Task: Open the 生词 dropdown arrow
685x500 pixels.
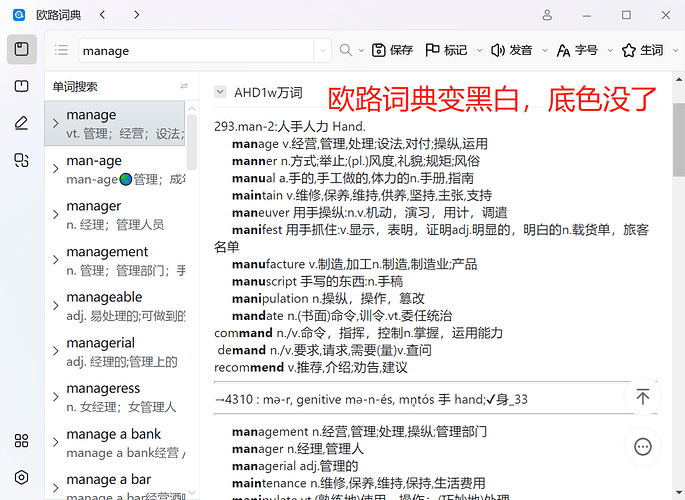Action: [675, 51]
